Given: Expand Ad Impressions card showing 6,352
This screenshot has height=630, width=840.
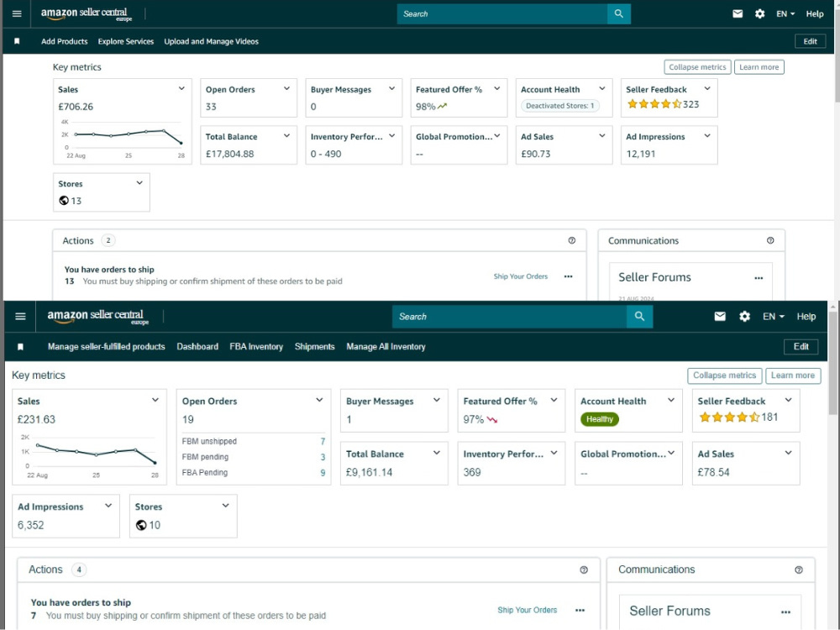Looking at the screenshot, I should [108, 506].
